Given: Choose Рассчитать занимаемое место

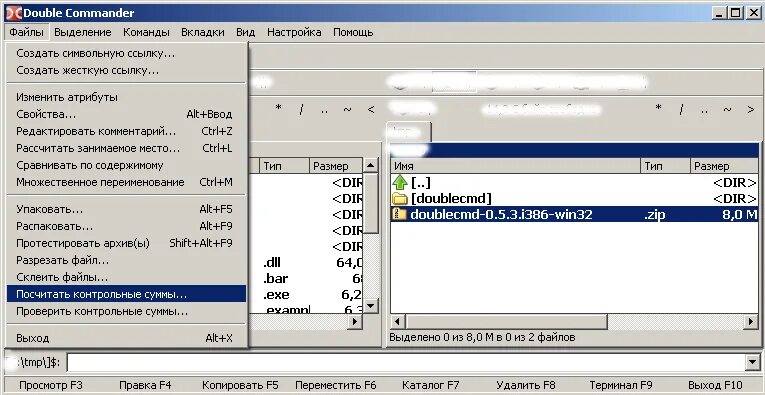Looking at the screenshot, I should [126, 148].
